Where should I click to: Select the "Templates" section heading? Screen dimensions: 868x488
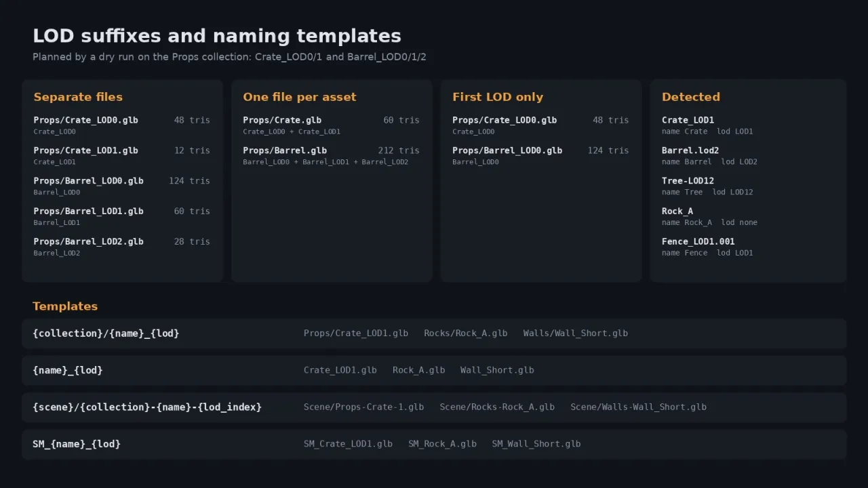click(65, 306)
